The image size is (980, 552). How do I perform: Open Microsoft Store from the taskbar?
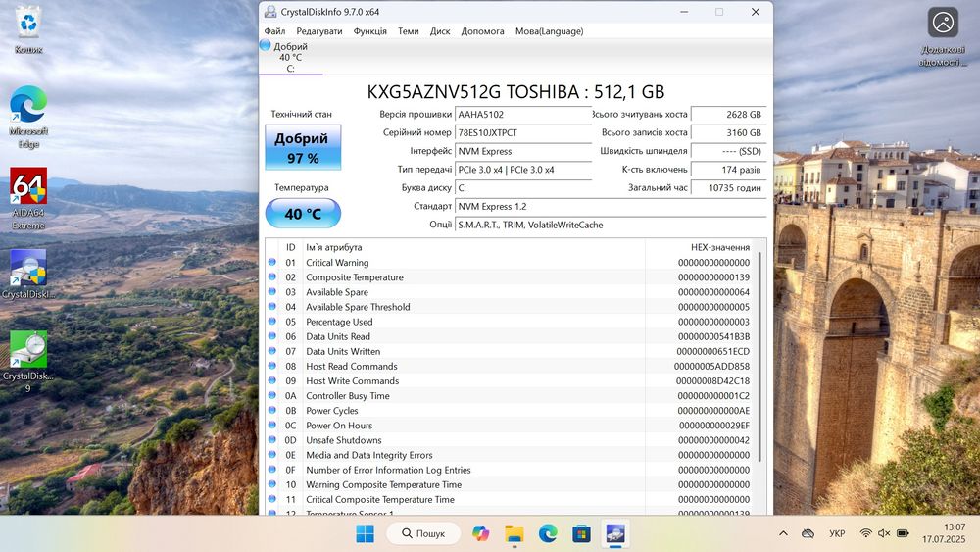(581, 534)
